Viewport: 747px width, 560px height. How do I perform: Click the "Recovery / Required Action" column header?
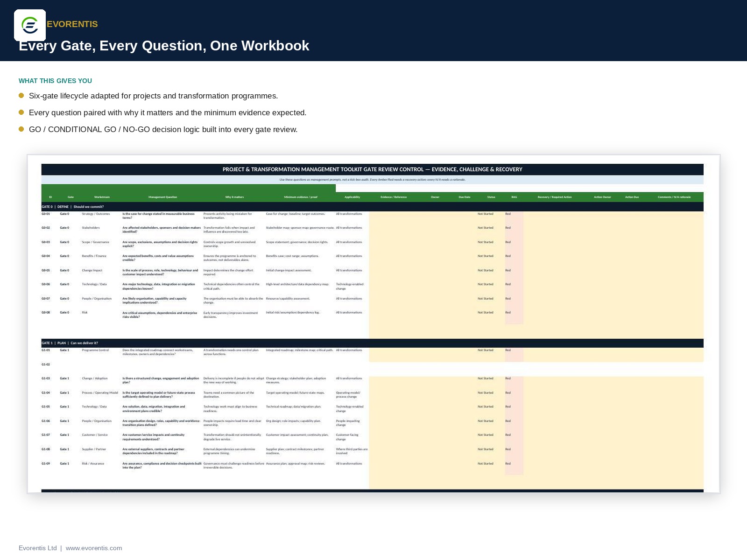click(x=555, y=197)
